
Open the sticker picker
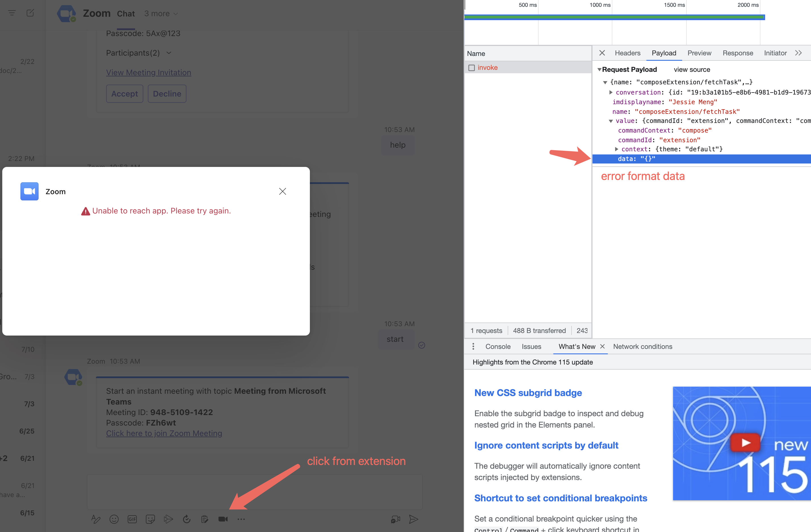click(x=150, y=519)
